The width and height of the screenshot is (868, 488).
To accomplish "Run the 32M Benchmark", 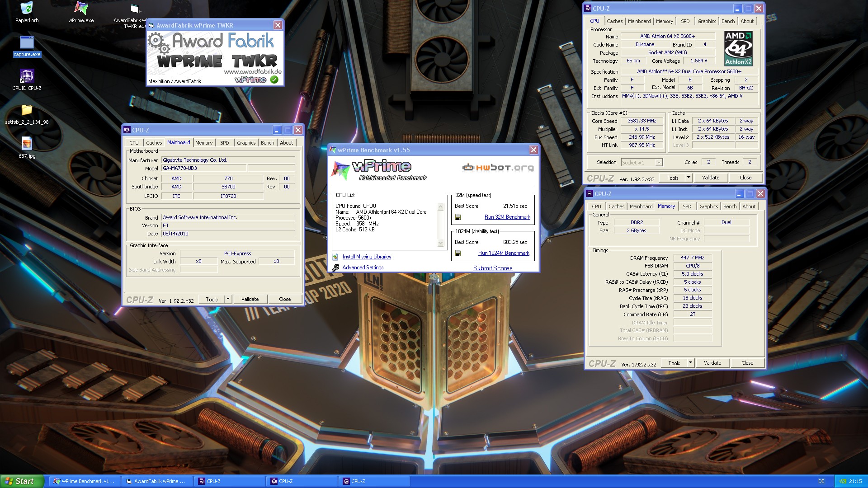I will coord(507,217).
